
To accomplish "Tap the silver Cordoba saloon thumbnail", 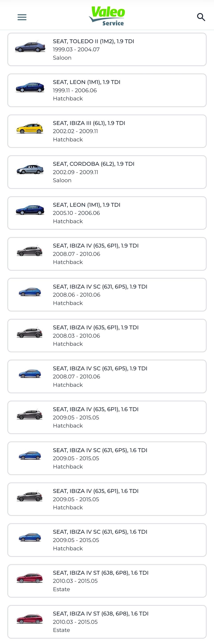I will [30, 169].
